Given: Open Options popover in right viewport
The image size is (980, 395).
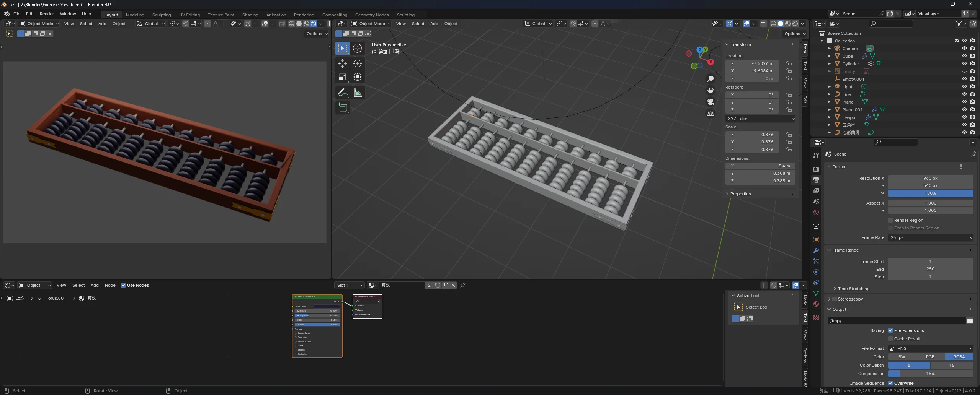Looking at the screenshot, I should tap(794, 34).
